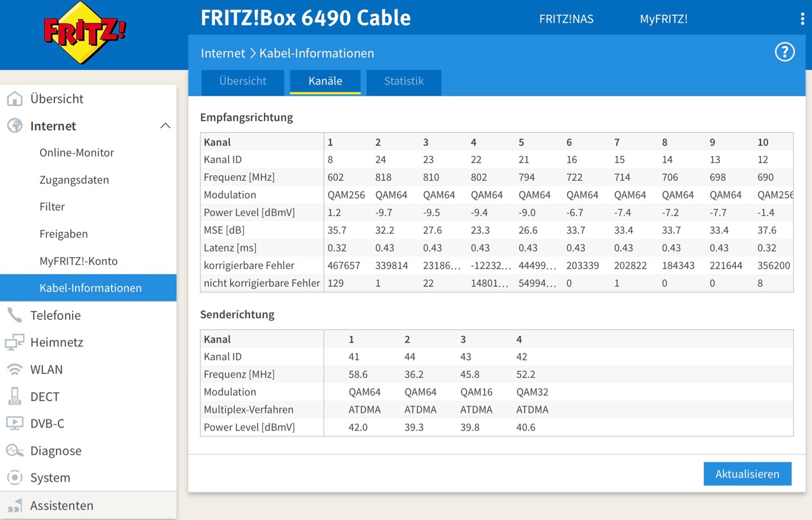This screenshot has width=812, height=520.
Task: Click the frequency value 818
Action: [383, 177]
